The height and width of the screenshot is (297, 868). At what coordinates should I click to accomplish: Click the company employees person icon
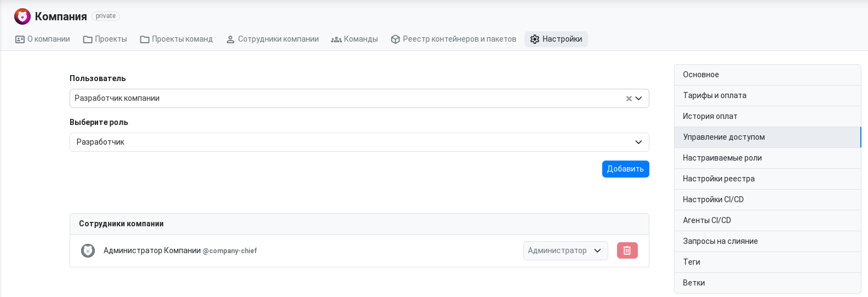pos(231,39)
